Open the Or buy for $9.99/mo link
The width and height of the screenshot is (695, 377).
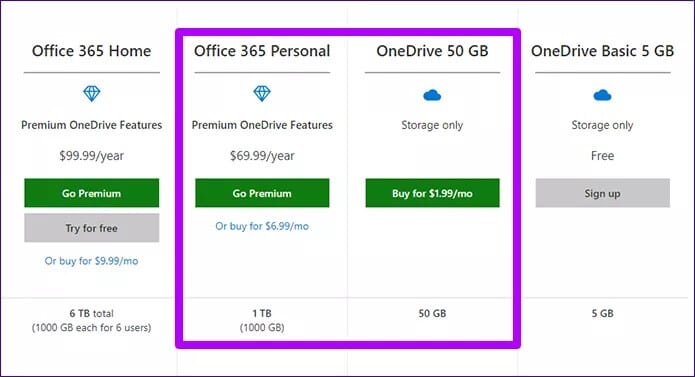pos(92,261)
